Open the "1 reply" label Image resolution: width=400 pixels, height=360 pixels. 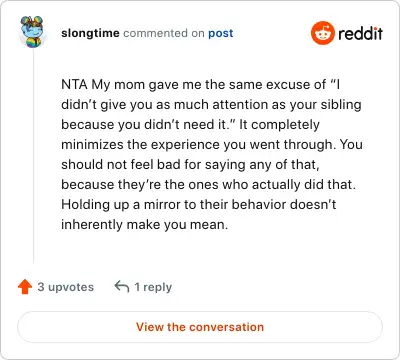pyautogui.click(x=153, y=287)
